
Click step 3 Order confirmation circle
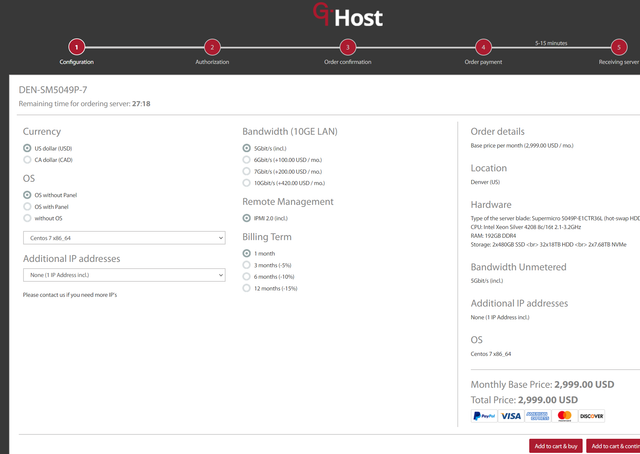click(347, 47)
